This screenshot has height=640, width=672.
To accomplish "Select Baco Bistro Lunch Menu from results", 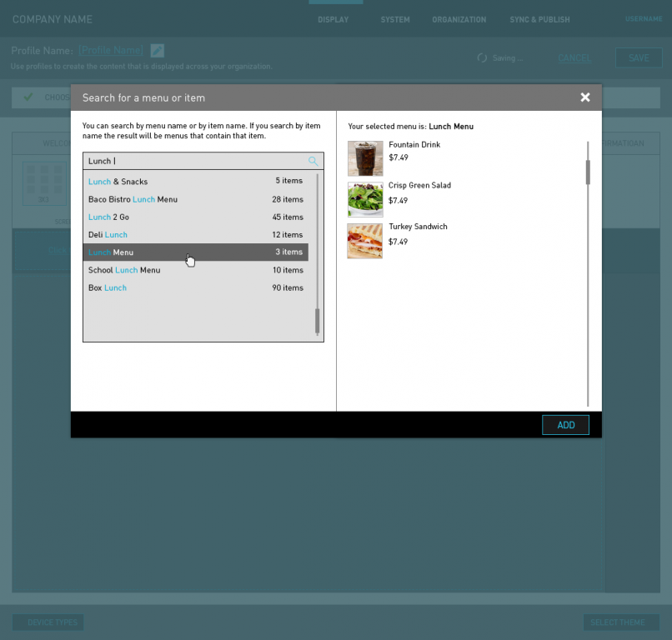I will [x=196, y=199].
